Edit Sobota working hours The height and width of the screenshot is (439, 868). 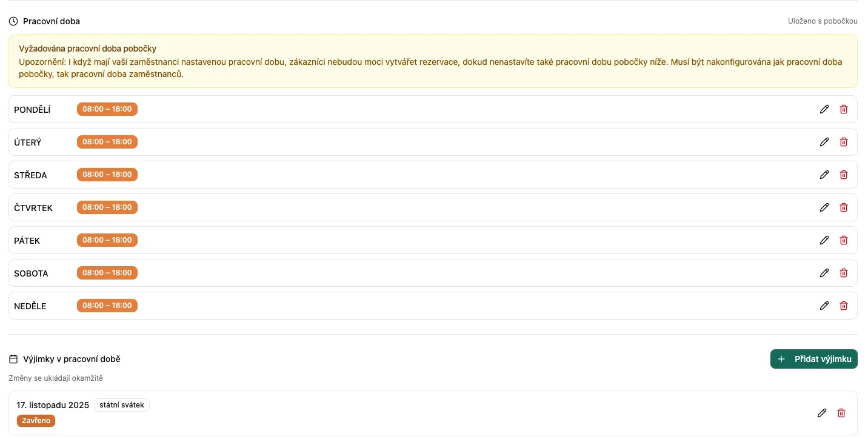[x=824, y=273]
